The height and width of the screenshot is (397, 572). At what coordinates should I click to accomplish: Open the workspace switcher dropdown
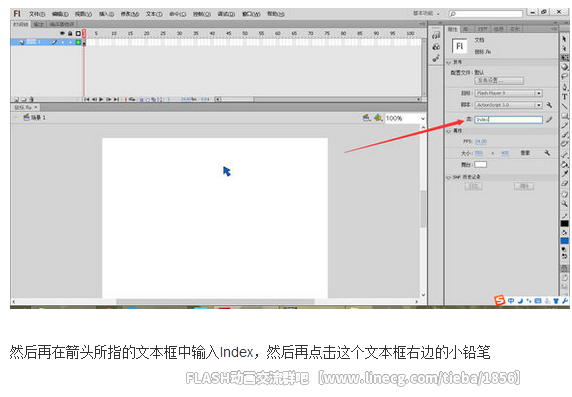tap(426, 14)
